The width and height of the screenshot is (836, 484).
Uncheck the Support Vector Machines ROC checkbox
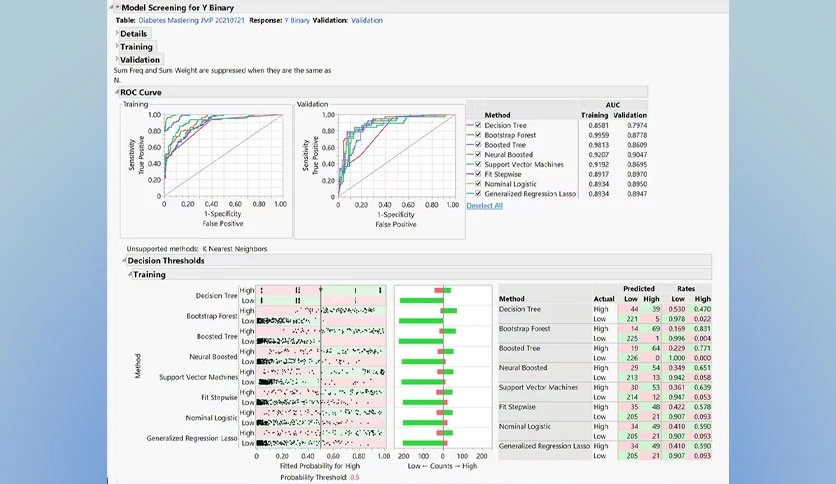coord(478,164)
